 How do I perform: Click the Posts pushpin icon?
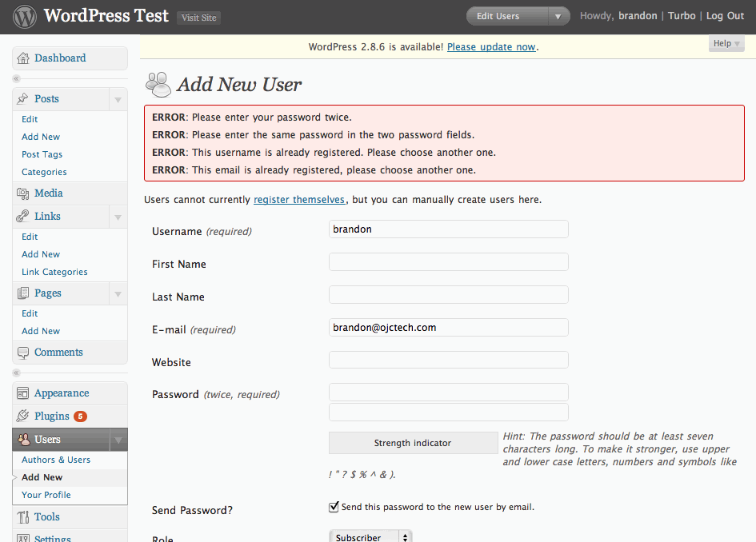pos(22,99)
